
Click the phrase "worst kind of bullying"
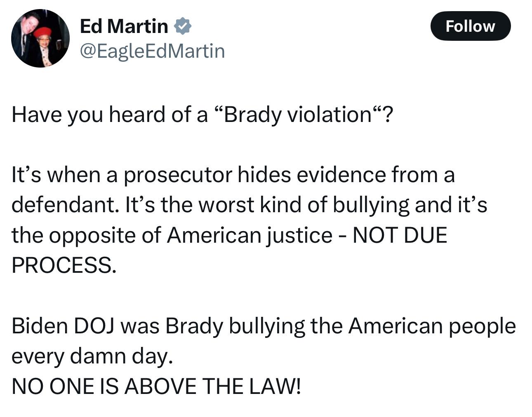point(304,205)
